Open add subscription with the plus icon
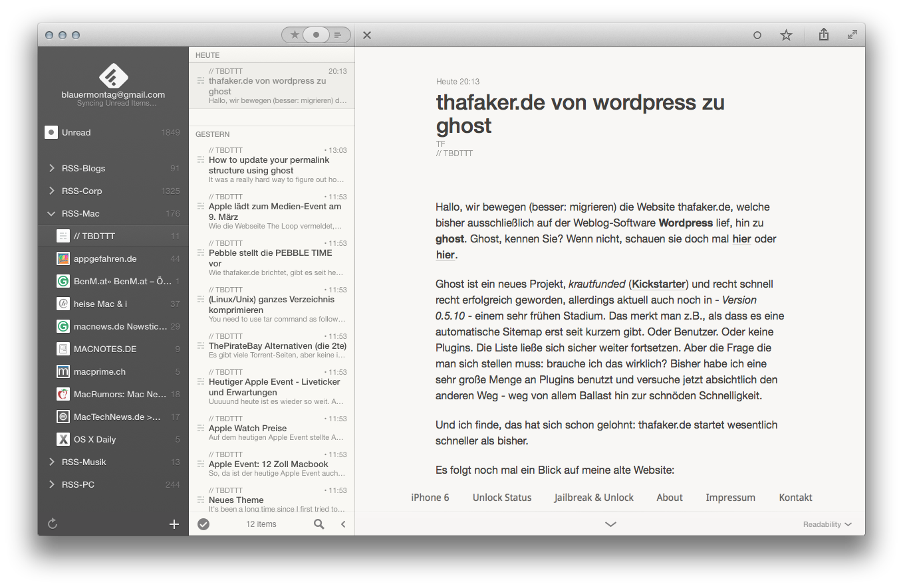The image size is (903, 588). (174, 524)
